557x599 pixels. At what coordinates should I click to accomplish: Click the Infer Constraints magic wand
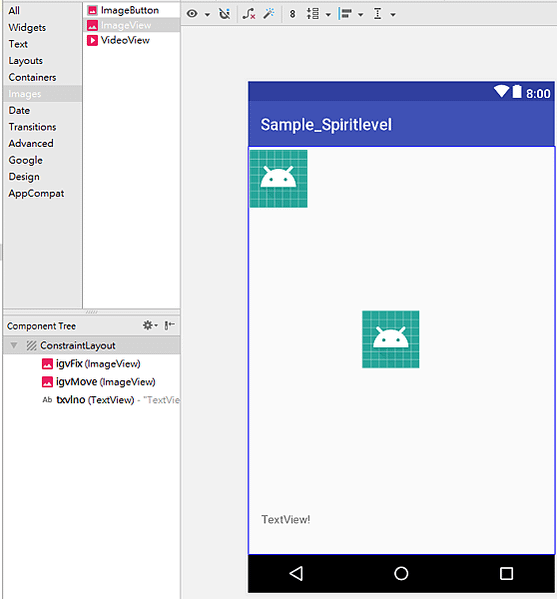tap(269, 14)
